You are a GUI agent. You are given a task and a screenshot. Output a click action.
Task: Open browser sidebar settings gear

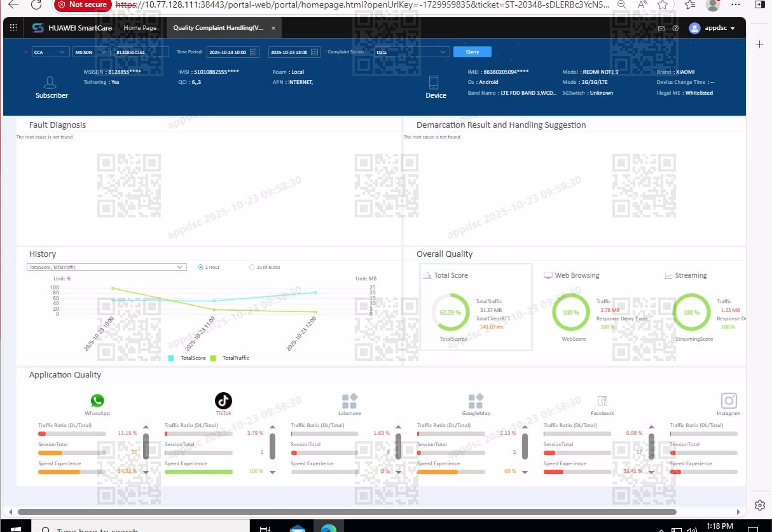[759, 505]
